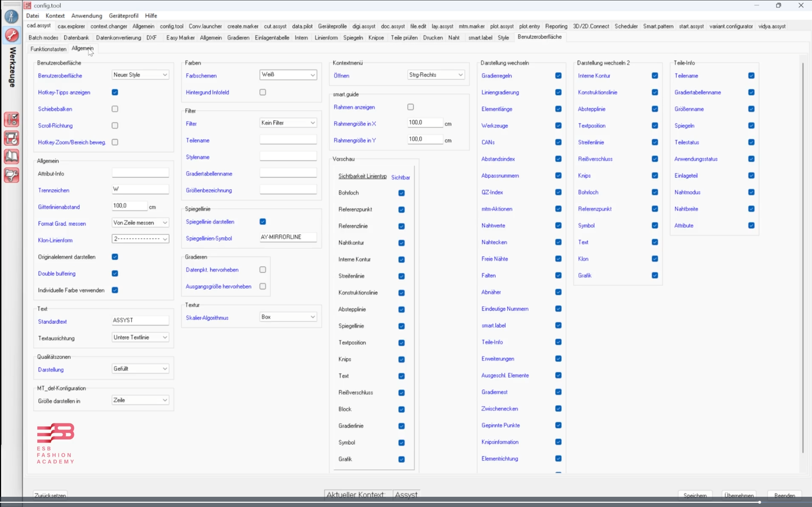Open the sliders and checkbox settings icon
This screenshot has width=812, height=507.
[x=11, y=120]
